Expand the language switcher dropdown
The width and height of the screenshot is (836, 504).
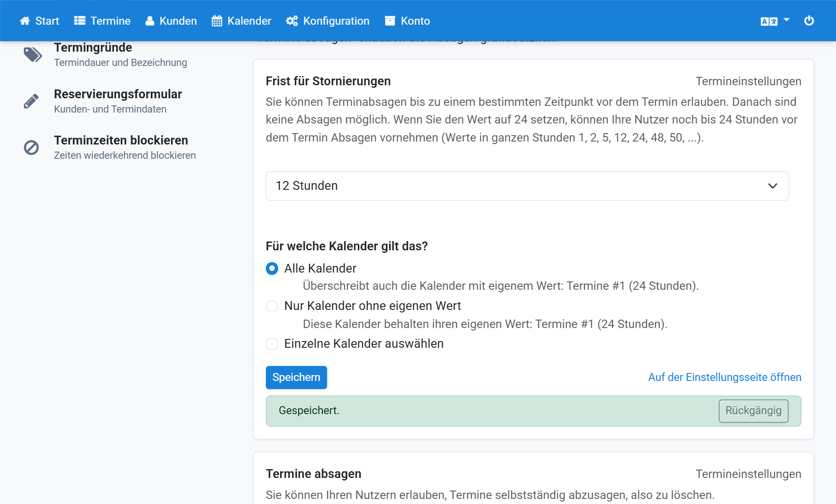coord(775,21)
